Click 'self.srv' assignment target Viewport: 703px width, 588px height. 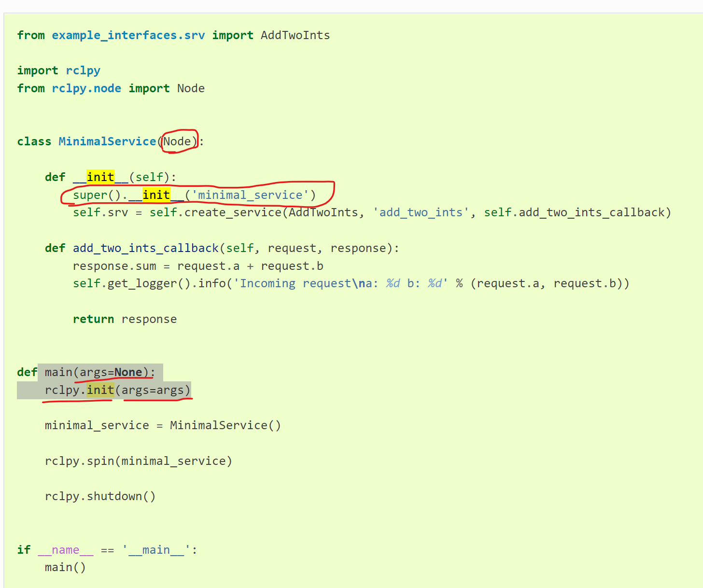point(100,212)
